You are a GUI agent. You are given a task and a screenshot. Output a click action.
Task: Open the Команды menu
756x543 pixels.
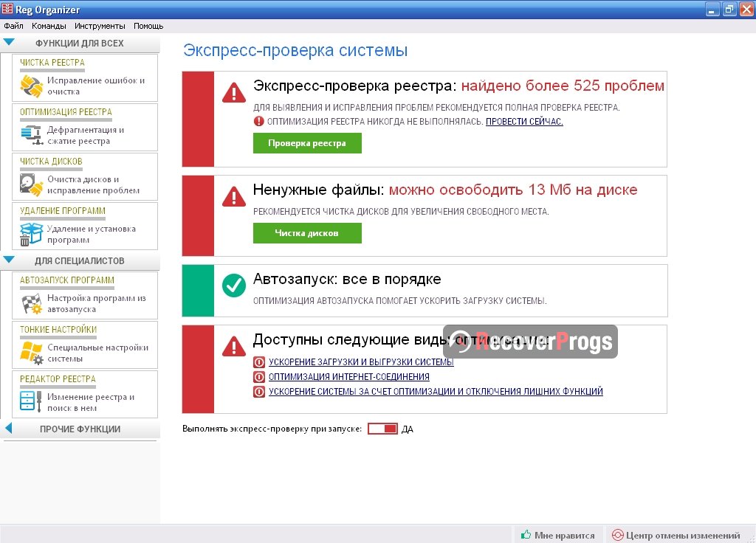click(x=49, y=26)
